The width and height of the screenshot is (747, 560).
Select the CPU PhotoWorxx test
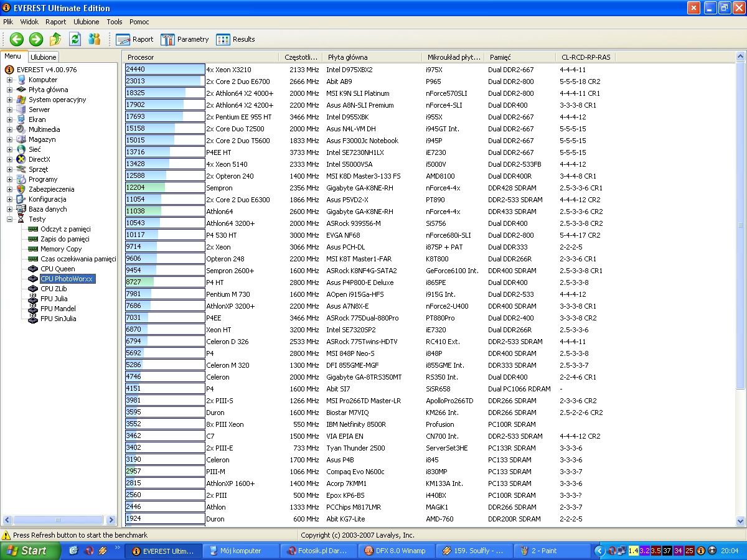coord(67,279)
